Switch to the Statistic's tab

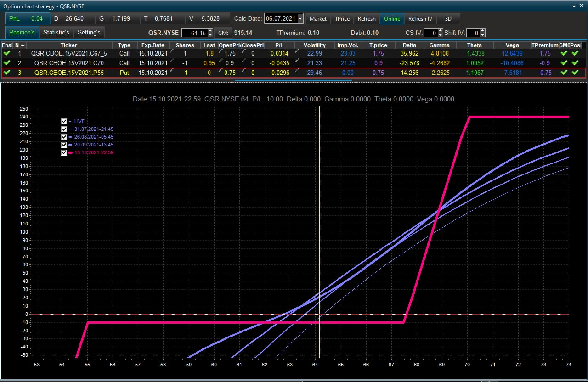pyautogui.click(x=56, y=33)
